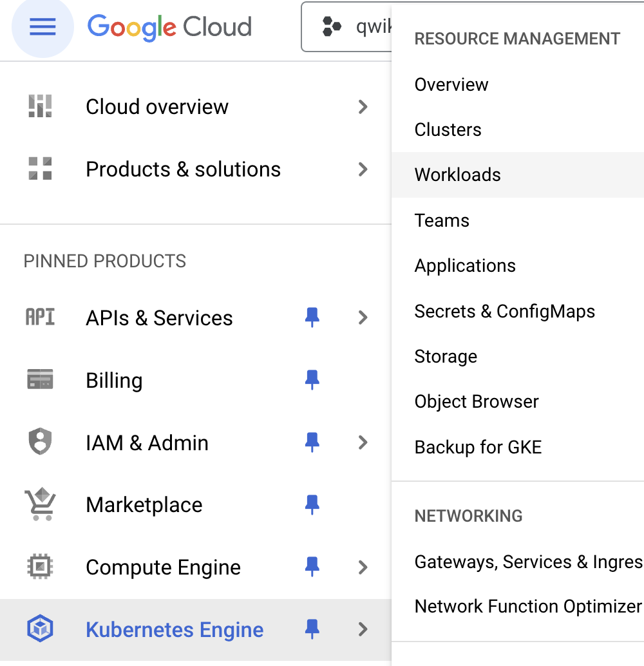The width and height of the screenshot is (644, 666).
Task: Click the Marketplace shopping cart icon
Action: [x=40, y=504]
